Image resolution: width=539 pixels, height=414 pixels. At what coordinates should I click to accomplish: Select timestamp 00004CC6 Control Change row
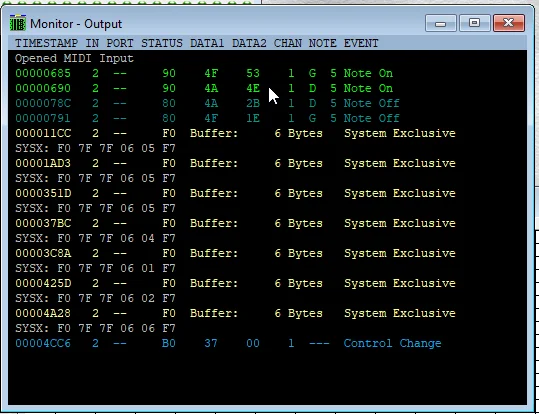click(x=228, y=343)
